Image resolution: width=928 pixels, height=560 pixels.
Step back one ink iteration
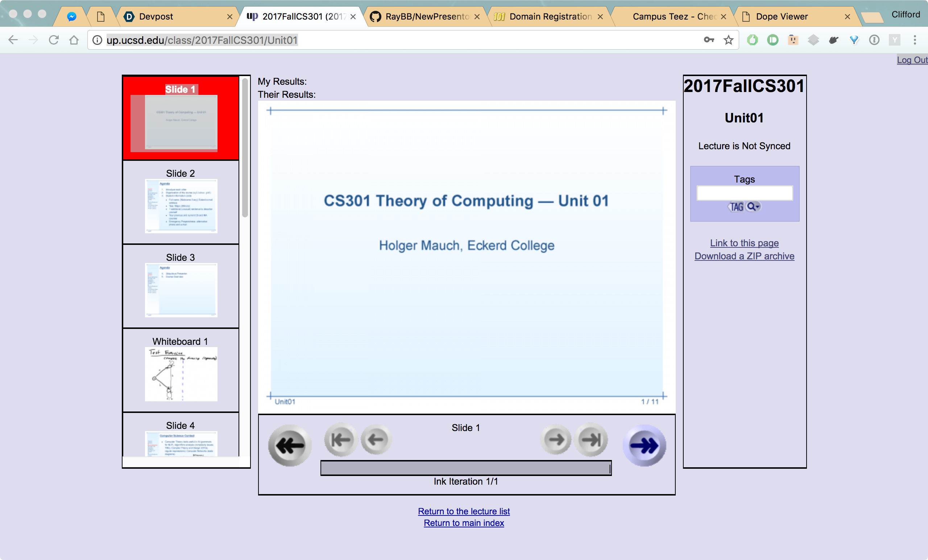[x=376, y=439]
